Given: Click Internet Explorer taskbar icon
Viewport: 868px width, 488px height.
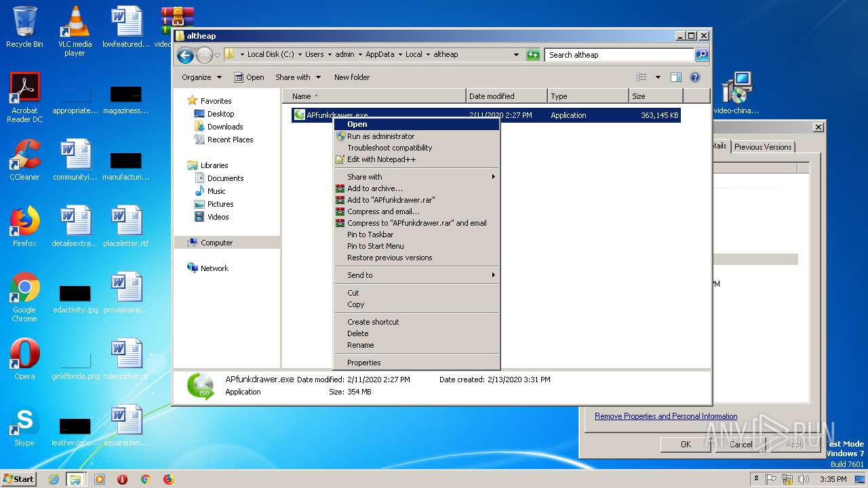Looking at the screenshot, I should pos(54,479).
